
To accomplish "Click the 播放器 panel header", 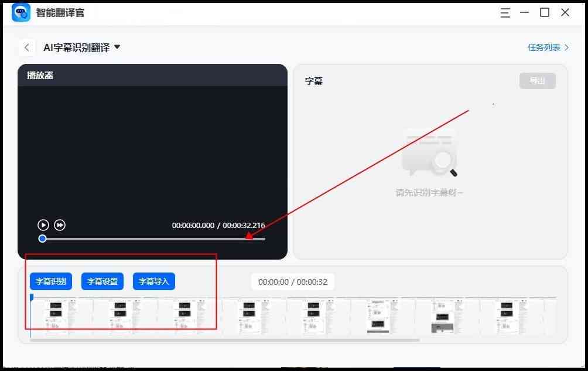I will (152, 76).
